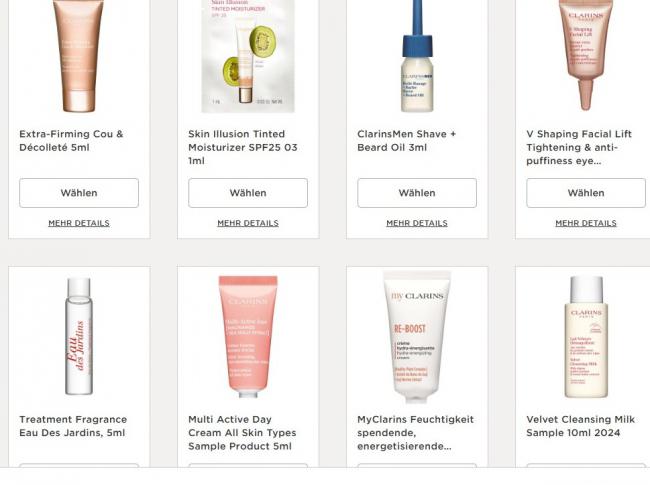Screen dimensions: 650x485
Task: Click the Eau des Jardins vial image
Action: pos(79,336)
